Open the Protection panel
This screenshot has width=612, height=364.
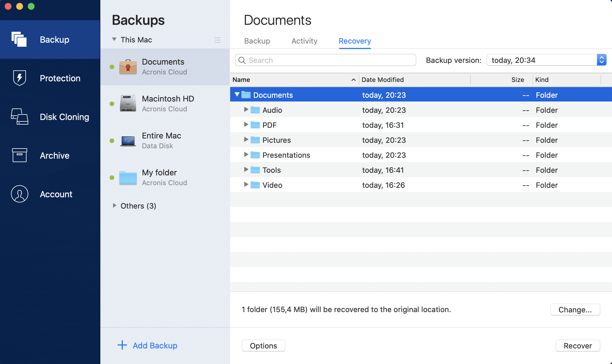pyautogui.click(x=50, y=78)
